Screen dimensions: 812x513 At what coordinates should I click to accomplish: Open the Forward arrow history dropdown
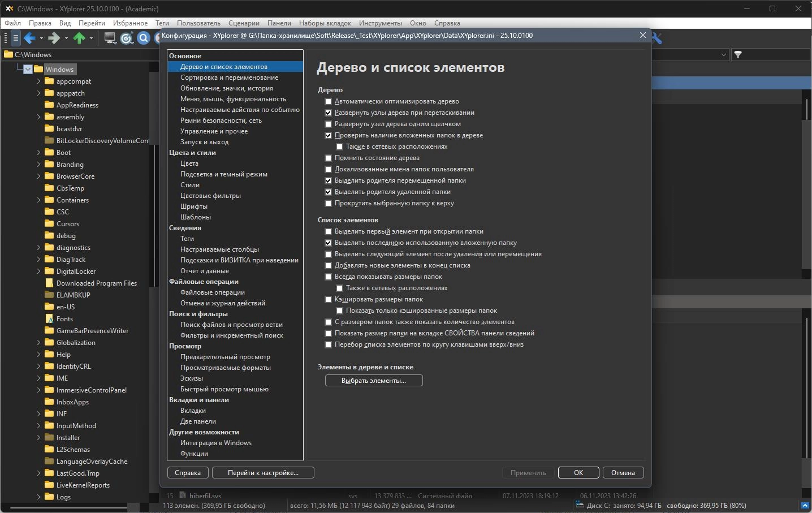(x=66, y=38)
